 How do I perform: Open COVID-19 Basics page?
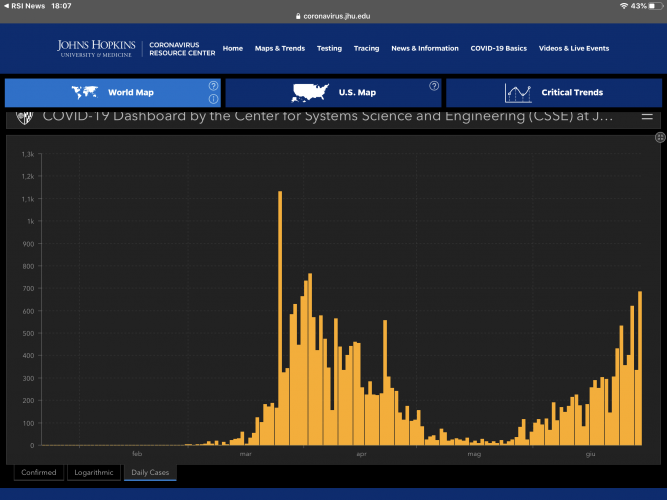(x=498, y=48)
